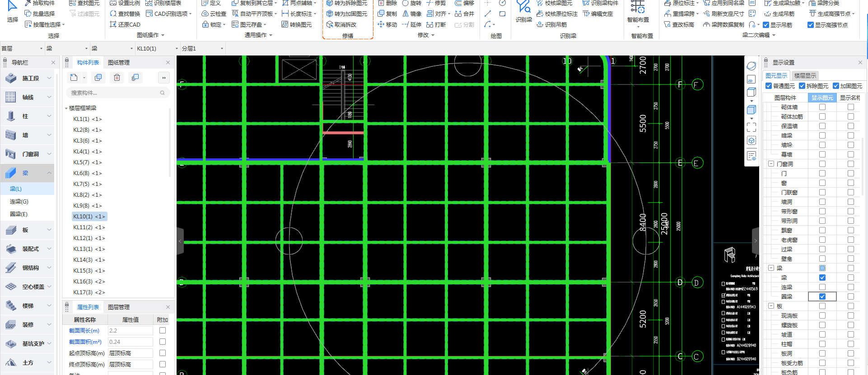The width and height of the screenshot is (868, 375).
Task: Open the 楼梯 navigation category
Action: [27, 306]
